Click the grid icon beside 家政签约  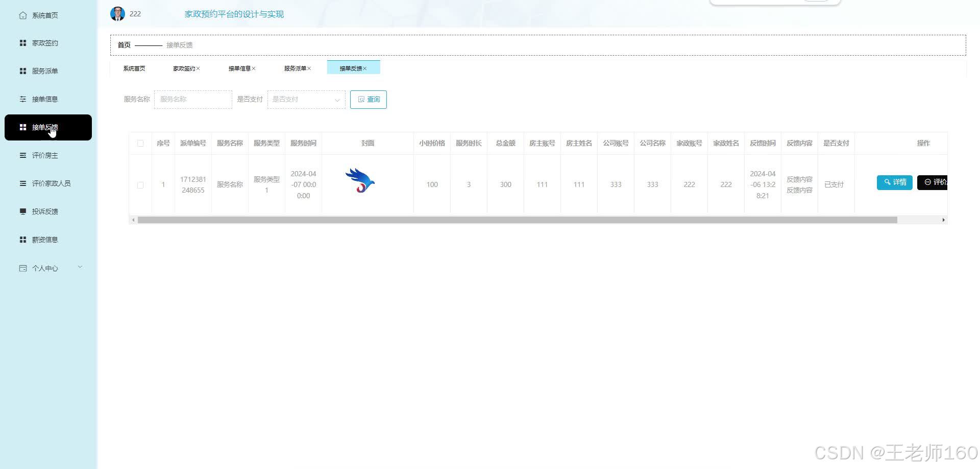(x=23, y=43)
